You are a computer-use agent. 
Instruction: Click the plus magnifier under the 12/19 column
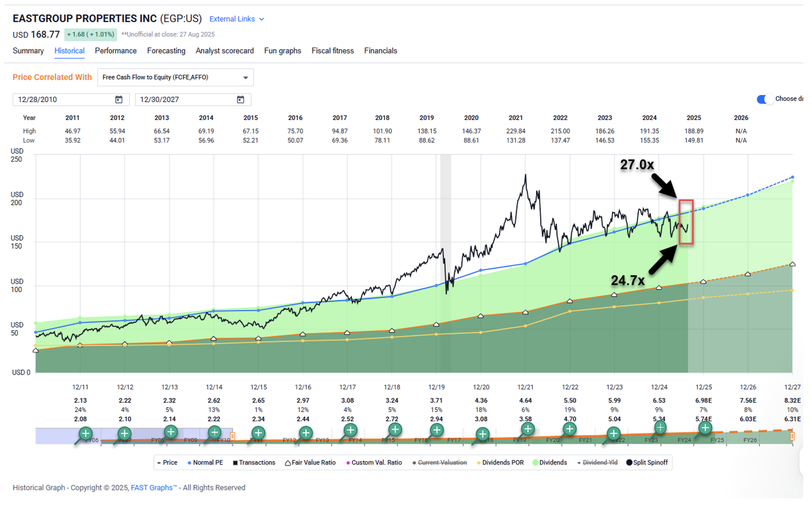tap(437, 431)
